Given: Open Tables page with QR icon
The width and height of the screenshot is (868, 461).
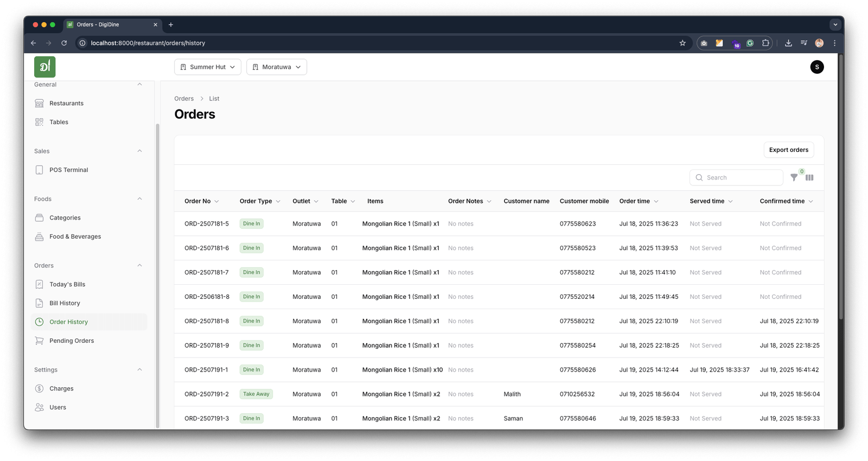Looking at the screenshot, I should click(59, 122).
